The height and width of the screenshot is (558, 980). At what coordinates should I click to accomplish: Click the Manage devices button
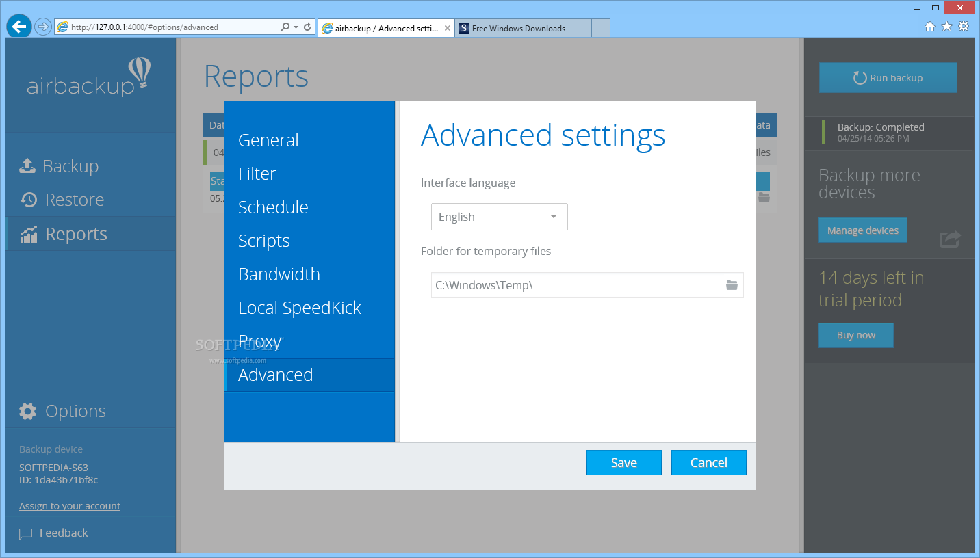click(863, 230)
